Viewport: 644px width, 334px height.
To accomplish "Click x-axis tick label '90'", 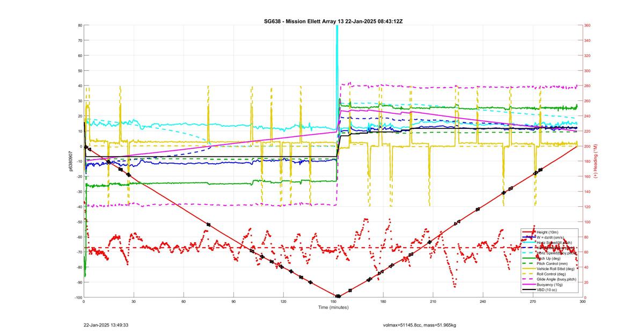I will click(233, 302).
